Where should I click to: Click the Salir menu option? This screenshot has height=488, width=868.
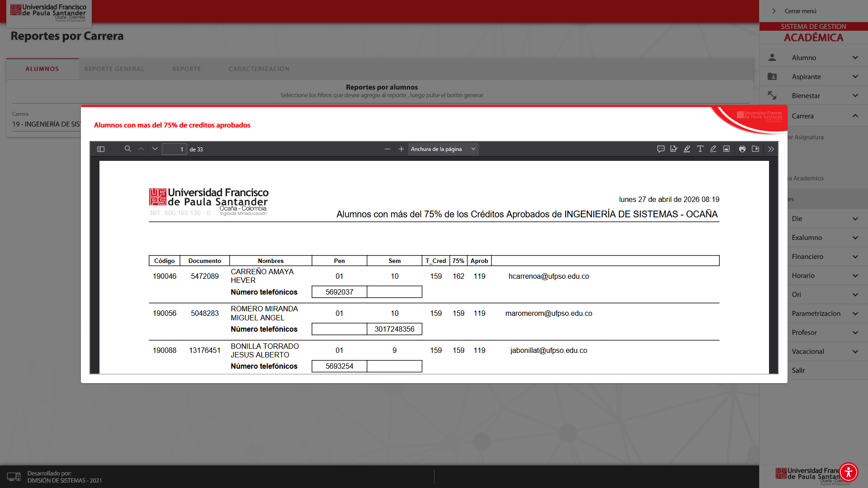(x=798, y=371)
